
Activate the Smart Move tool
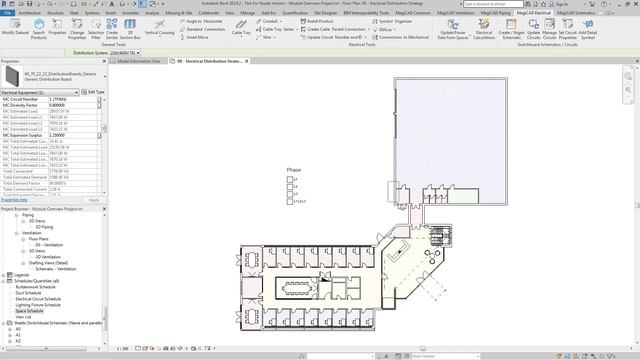[x=194, y=37]
